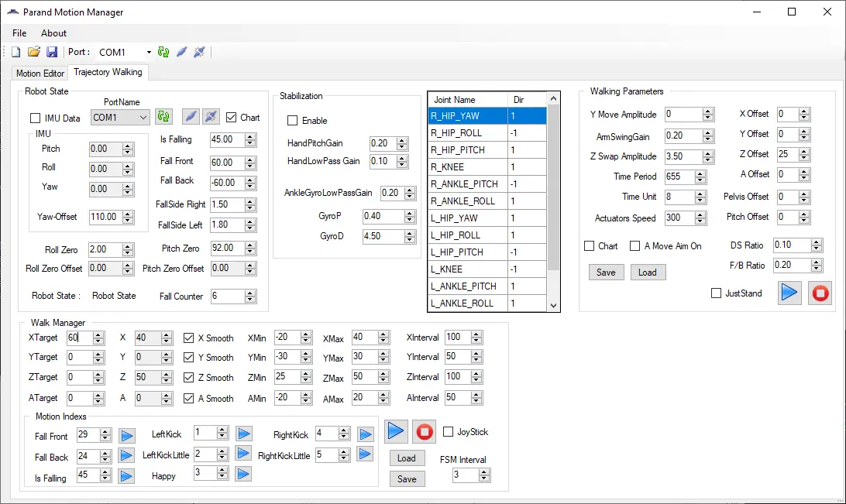
Task: Click the Z Offset spinner arrows
Action: click(804, 155)
